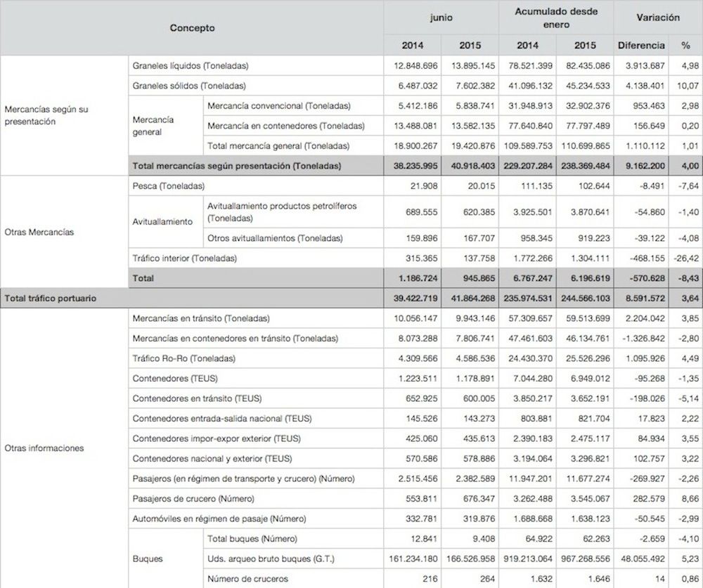Click the Concepto column header
Screen dimensions: 703x588
coord(192,28)
